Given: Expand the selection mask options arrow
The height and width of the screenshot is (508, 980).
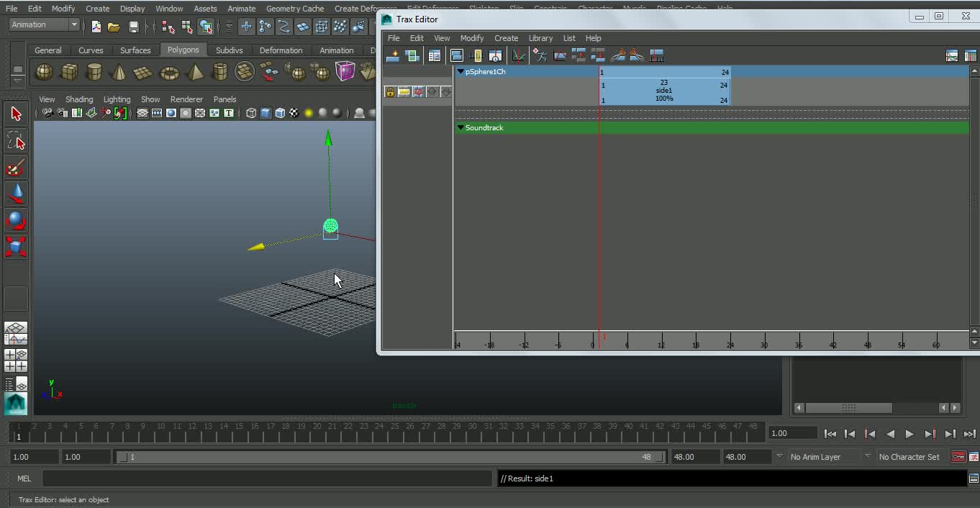Looking at the screenshot, I should [229, 27].
